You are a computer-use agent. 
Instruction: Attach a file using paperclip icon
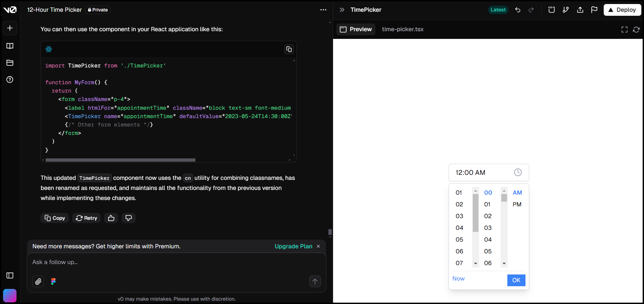(38, 281)
